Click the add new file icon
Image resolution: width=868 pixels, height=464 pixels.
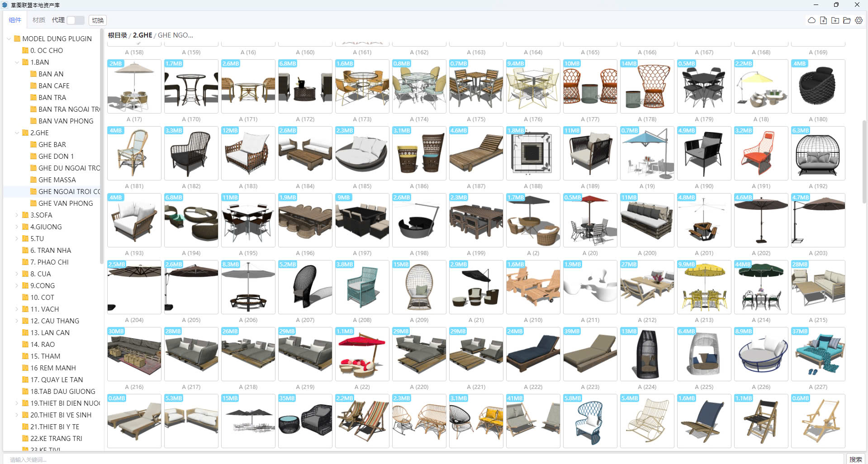pos(823,20)
